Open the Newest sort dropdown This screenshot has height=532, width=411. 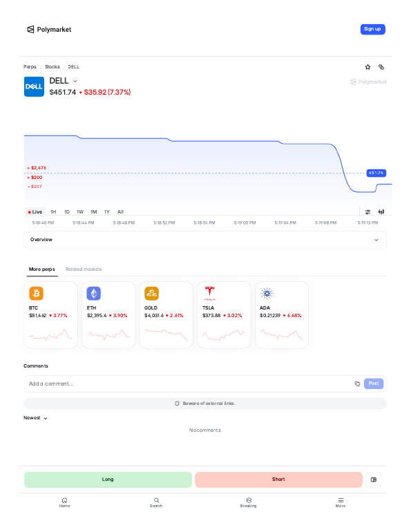tap(35, 418)
